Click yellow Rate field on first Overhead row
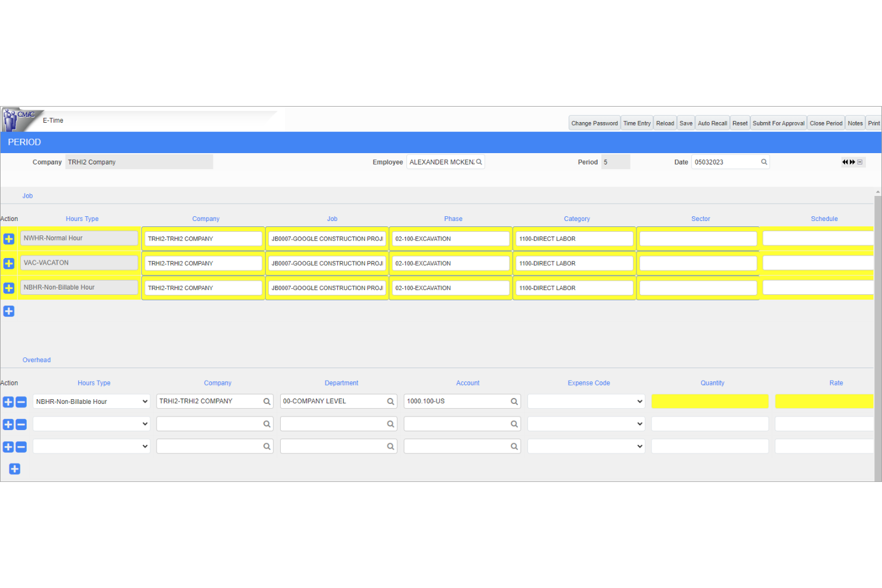The height and width of the screenshot is (588, 882). [x=824, y=402]
